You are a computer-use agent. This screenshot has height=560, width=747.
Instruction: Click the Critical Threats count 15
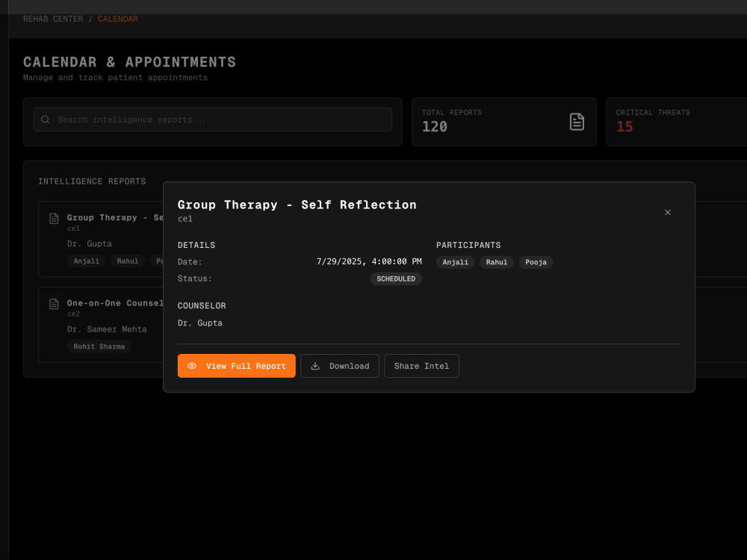(x=624, y=127)
